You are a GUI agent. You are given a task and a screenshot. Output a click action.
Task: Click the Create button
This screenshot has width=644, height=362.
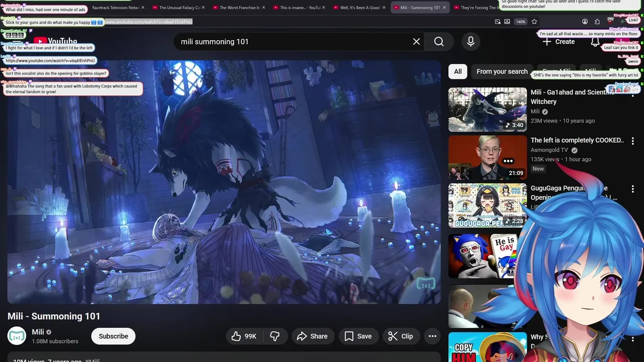pyautogui.click(x=558, y=42)
